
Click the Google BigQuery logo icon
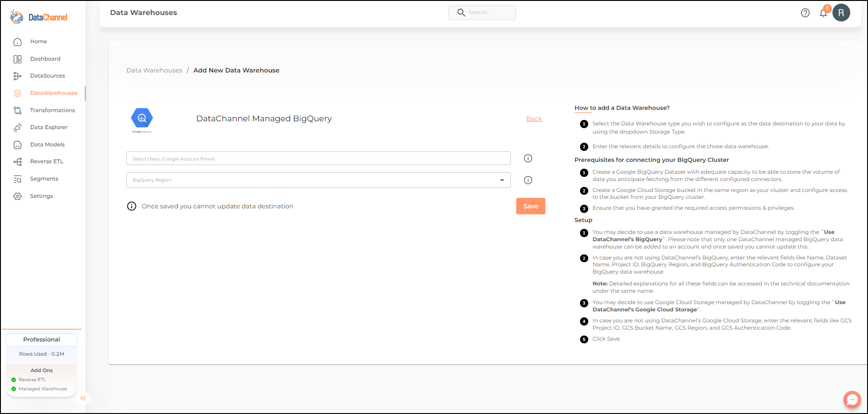click(x=142, y=119)
